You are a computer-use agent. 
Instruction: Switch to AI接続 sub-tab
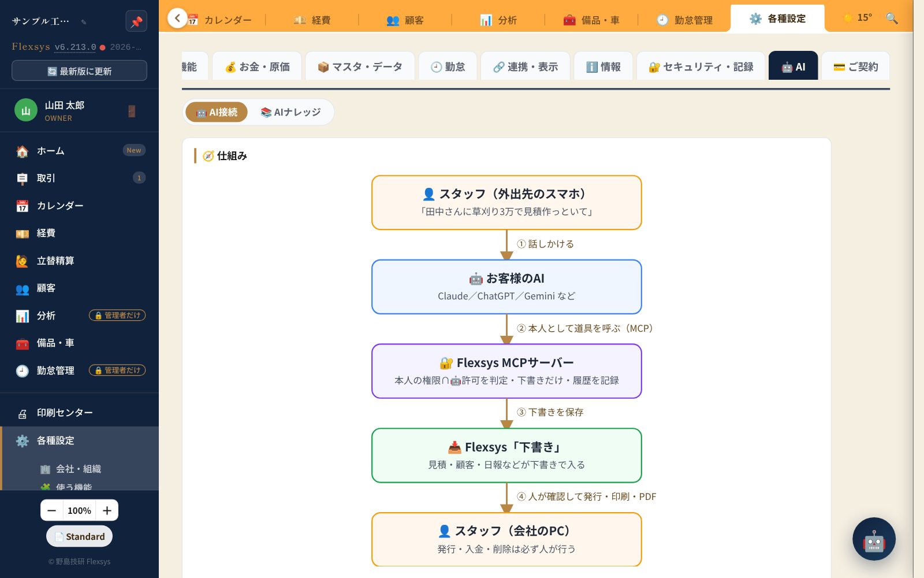pos(217,112)
